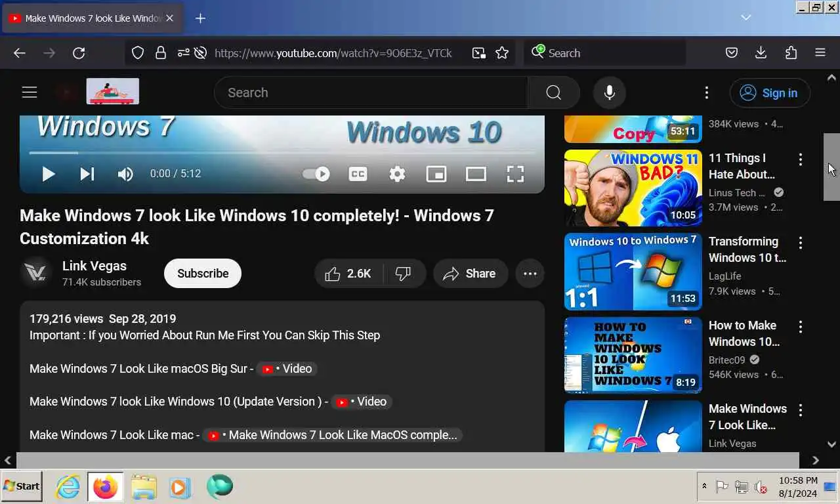Screen dimensions: 840x504
Task: Click the Firefox Search box
Action: [605, 53]
